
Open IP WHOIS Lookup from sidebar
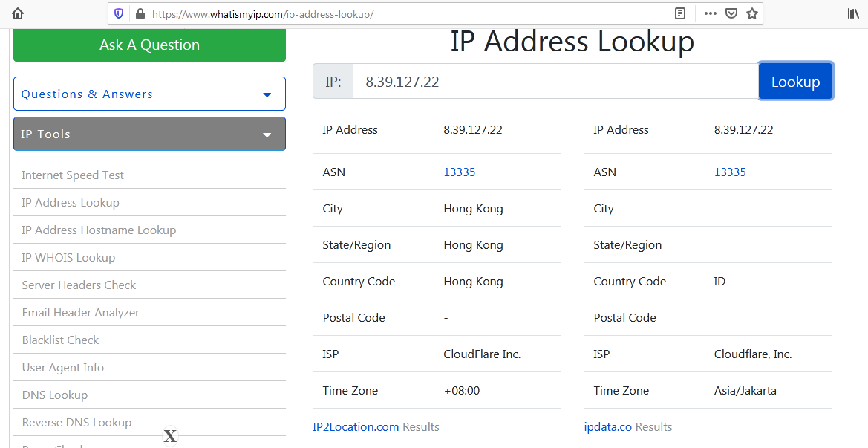pyautogui.click(x=68, y=258)
